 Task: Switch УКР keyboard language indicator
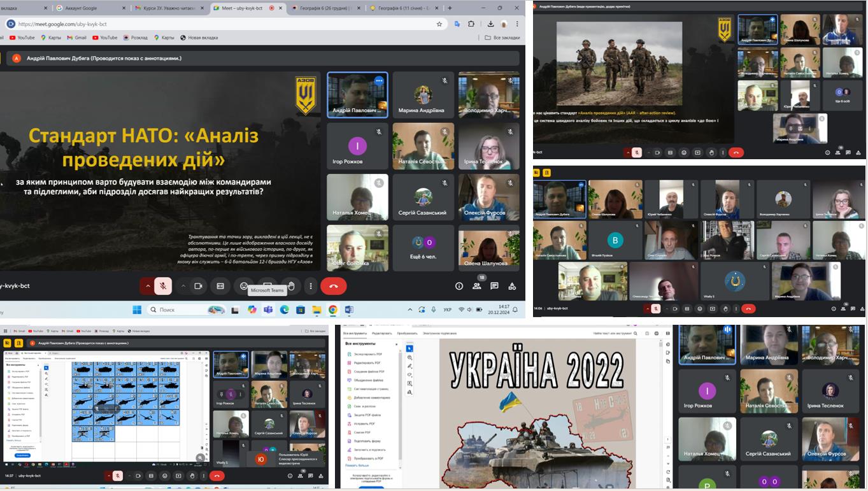pos(447,310)
